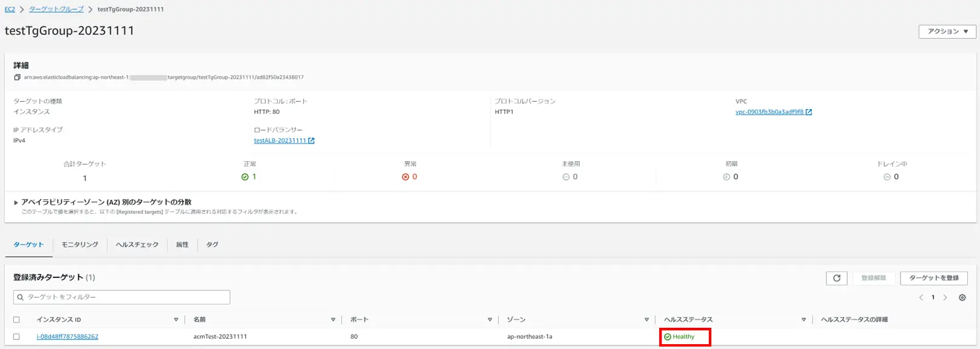
Task: Click the unused status icon under 未使用
Action: point(566,177)
